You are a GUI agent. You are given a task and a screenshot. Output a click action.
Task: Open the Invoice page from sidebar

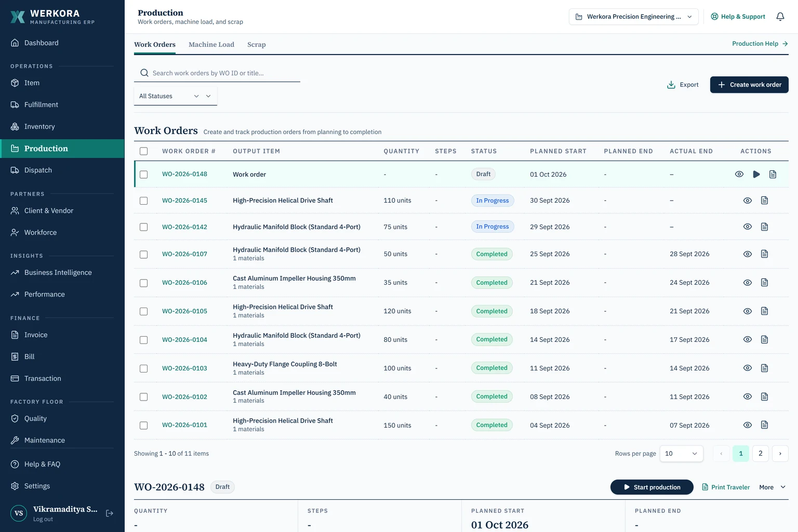[x=62, y=335]
